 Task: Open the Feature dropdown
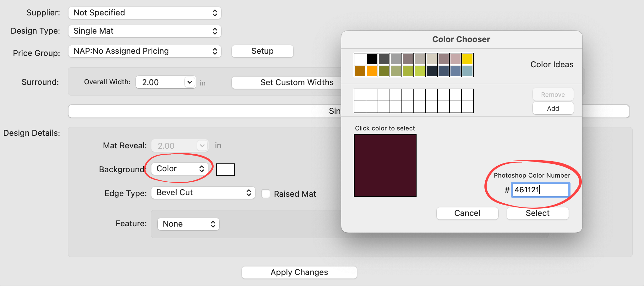[188, 224]
